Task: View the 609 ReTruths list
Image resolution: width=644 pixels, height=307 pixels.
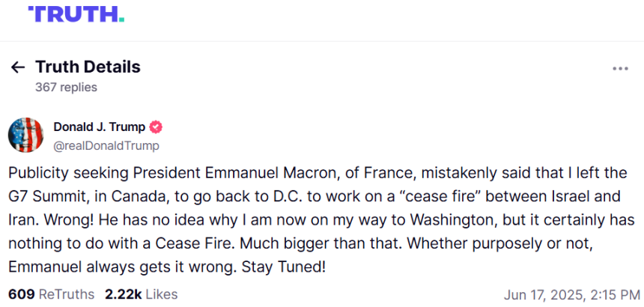Action: [x=52, y=294]
